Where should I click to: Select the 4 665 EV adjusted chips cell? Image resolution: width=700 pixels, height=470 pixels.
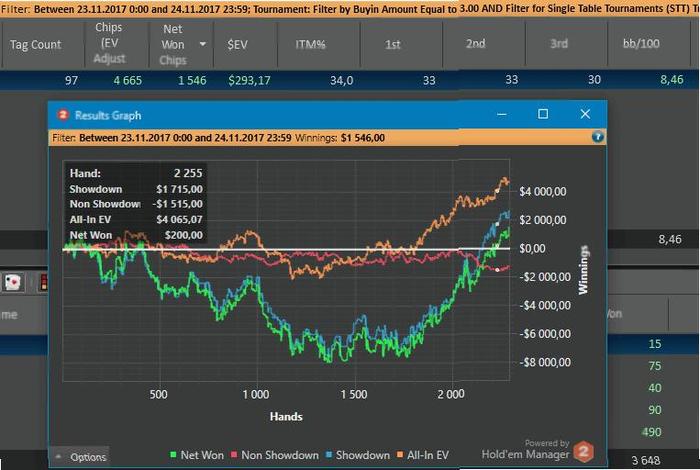127,80
